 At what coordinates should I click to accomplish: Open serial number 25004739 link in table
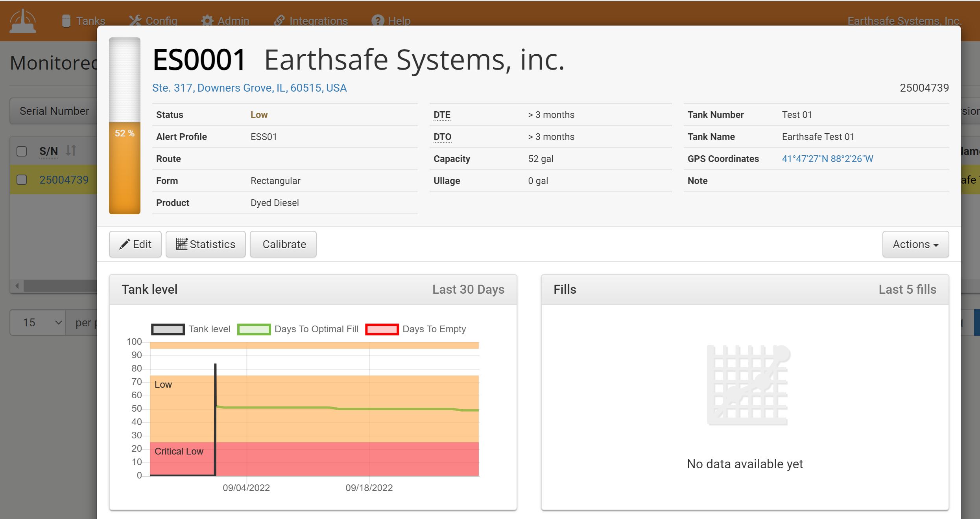(x=64, y=180)
